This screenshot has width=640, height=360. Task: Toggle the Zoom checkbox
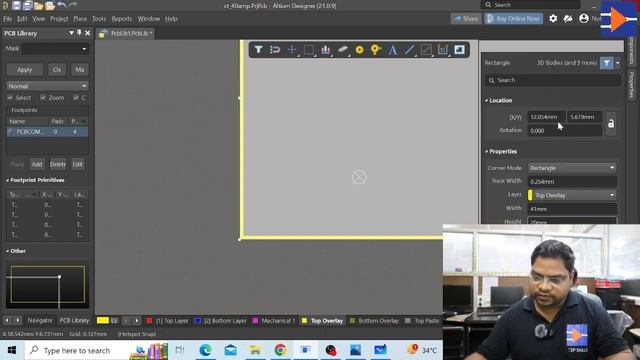pos(43,98)
